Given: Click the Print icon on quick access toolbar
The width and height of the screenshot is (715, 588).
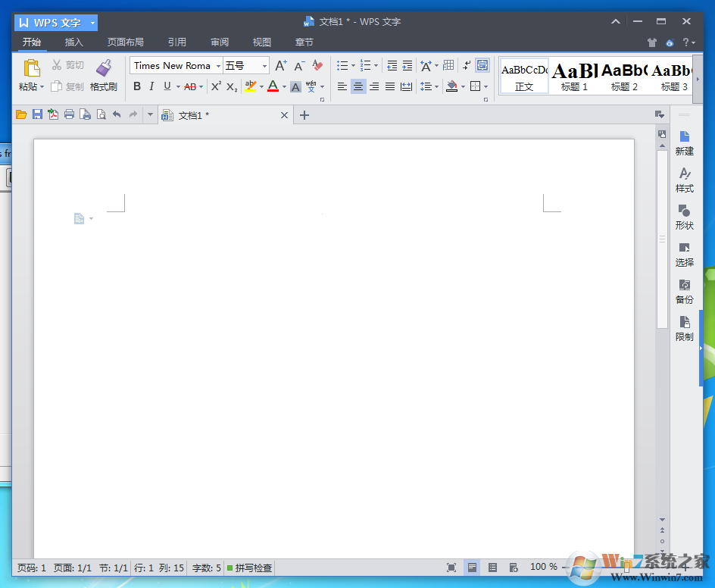Looking at the screenshot, I should pyautogui.click(x=69, y=114).
